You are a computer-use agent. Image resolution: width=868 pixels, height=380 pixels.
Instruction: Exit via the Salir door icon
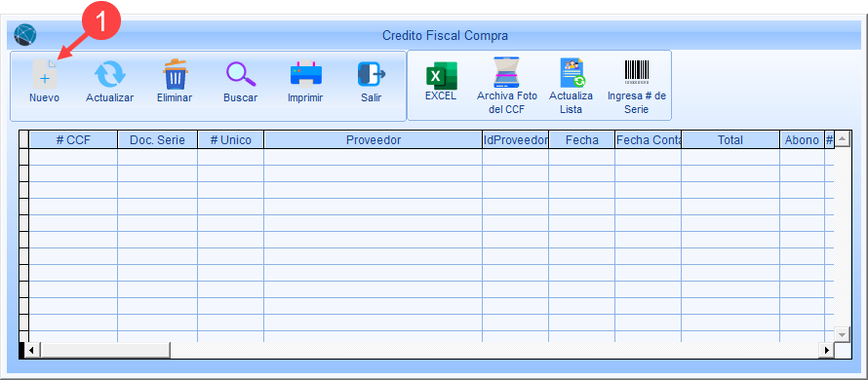(x=372, y=74)
